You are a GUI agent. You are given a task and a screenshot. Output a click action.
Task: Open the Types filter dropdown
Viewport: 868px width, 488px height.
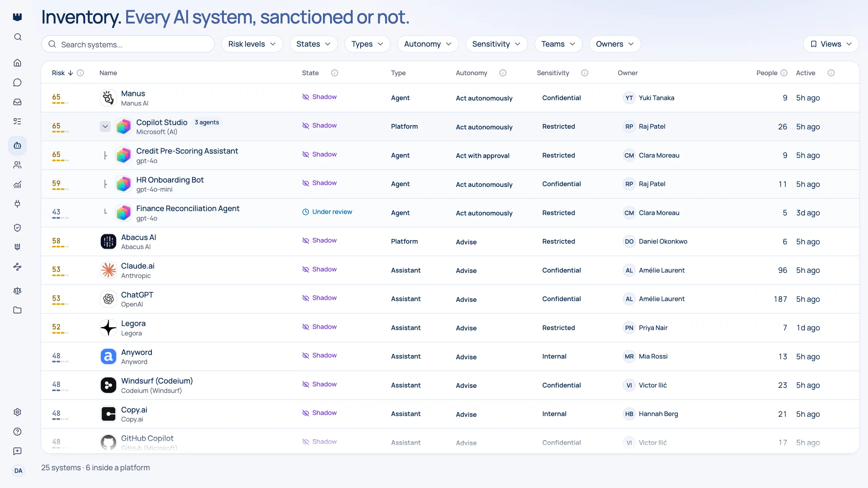tap(367, 44)
